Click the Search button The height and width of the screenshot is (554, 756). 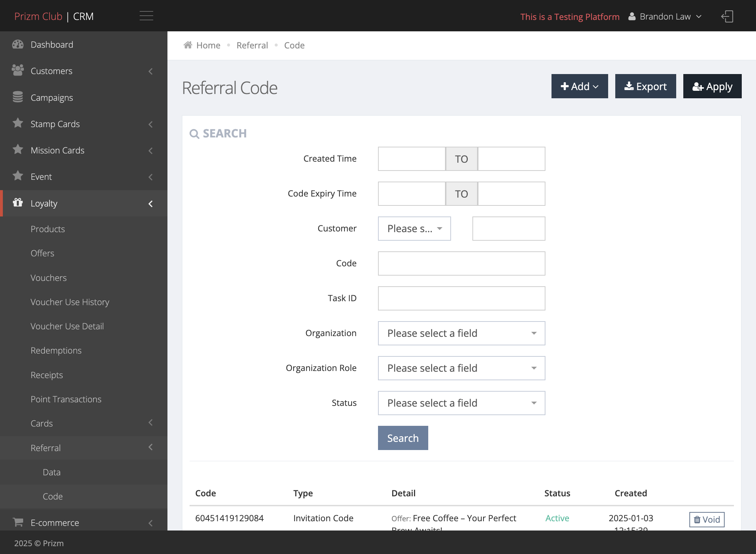click(403, 438)
